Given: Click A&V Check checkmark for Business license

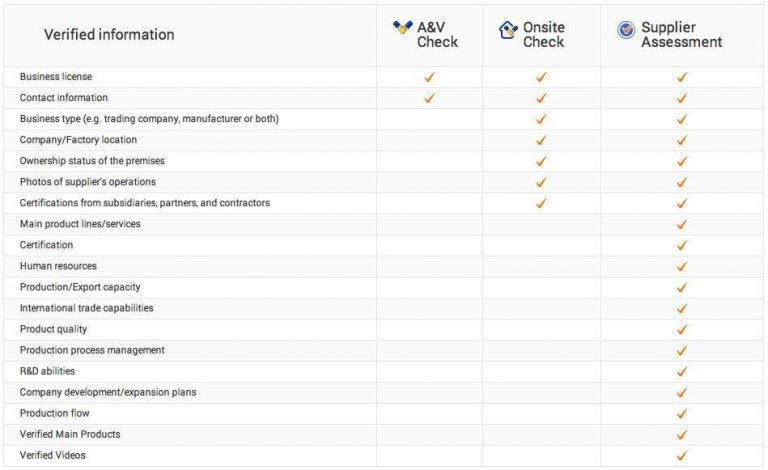Looking at the screenshot, I should 429,77.
